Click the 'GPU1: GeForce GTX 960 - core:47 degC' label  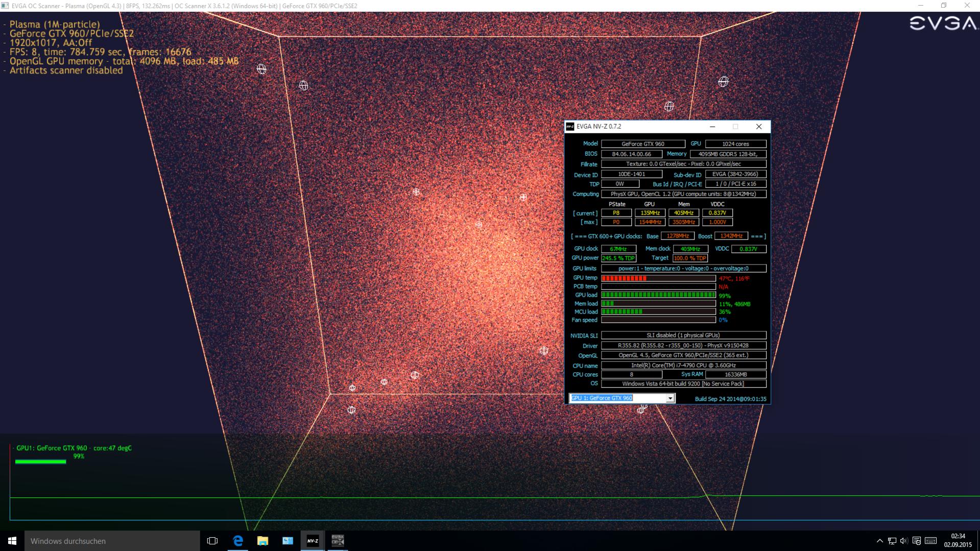point(74,448)
